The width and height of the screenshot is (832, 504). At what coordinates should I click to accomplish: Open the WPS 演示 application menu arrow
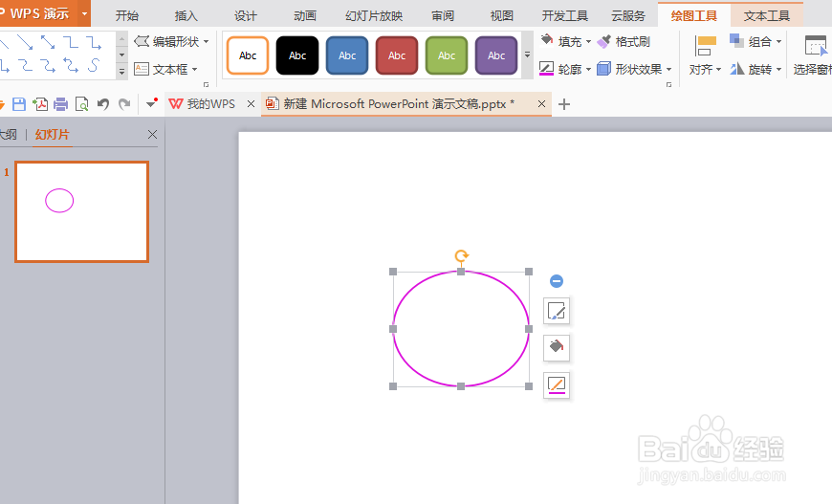coord(84,13)
